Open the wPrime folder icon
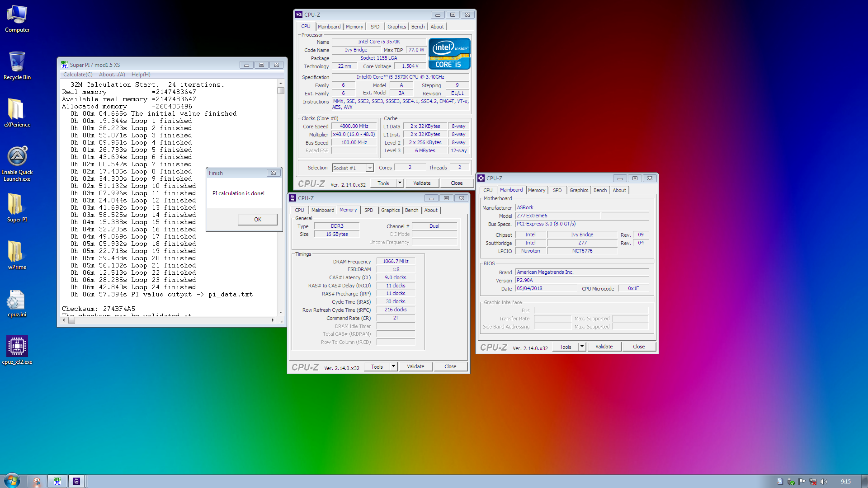The height and width of the screenshot is (488, 868). tap(17, 255)
